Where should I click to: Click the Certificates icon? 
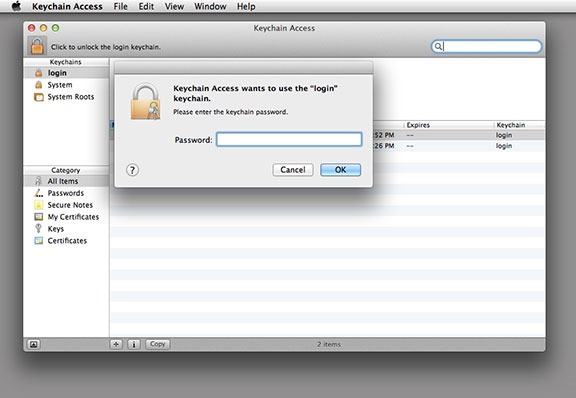point(39,241)
